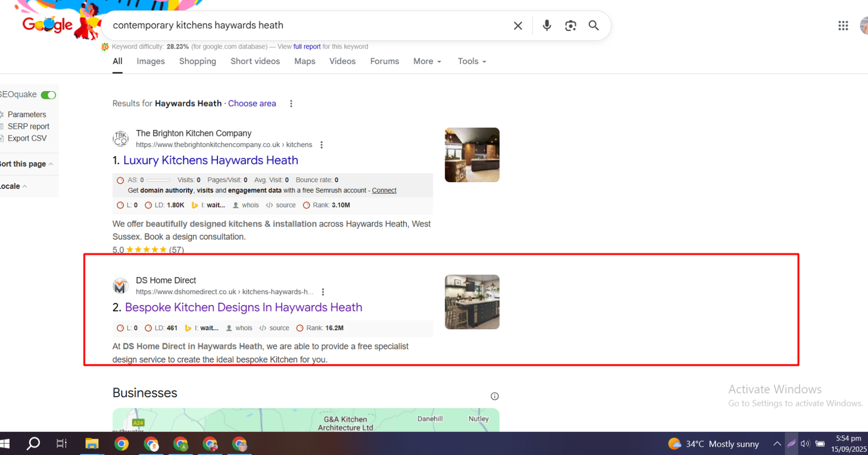Click DS Home Direct kitchen thumbnail
Viewport: 868px width, 455px height.
(472, 302)
